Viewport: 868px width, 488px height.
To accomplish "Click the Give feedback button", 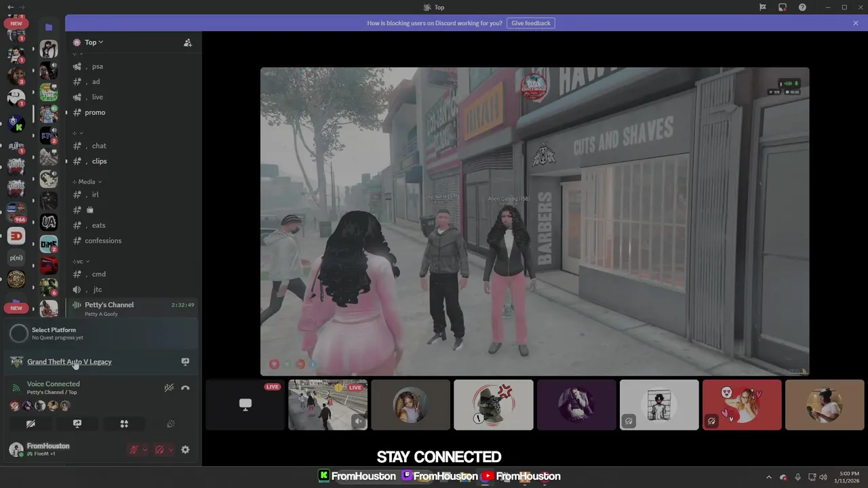I will 531,23.
